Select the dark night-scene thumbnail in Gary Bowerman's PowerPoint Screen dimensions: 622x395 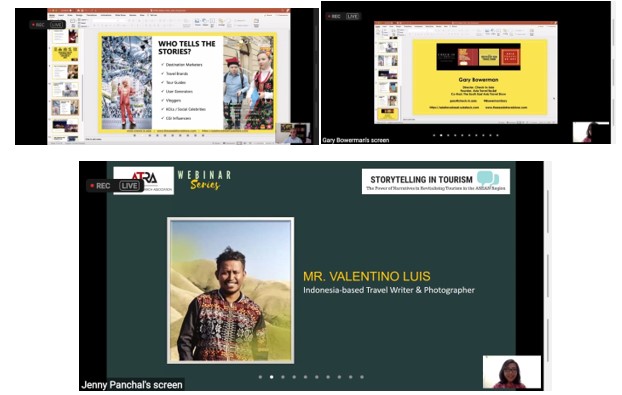(388, 75)
